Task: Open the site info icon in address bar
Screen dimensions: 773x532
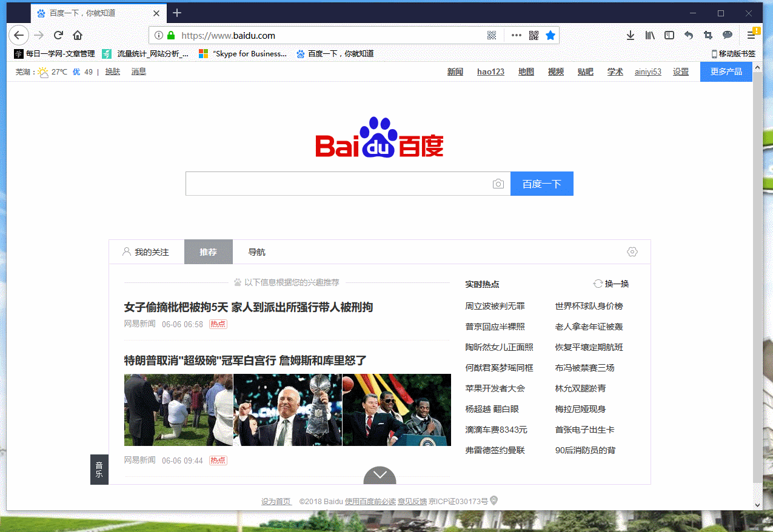Action: tap(159, 36)
